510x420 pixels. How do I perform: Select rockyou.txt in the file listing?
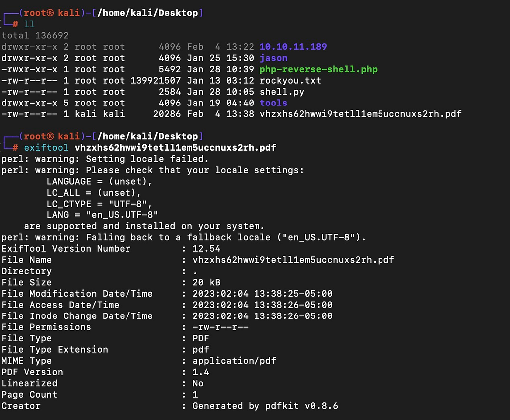click(x=290, y=81)
